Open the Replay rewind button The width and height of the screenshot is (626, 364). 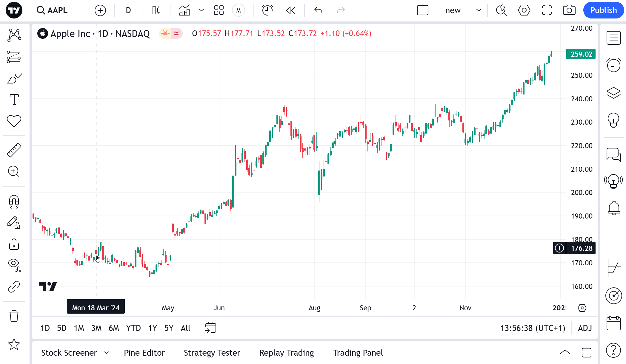(291, 10)
